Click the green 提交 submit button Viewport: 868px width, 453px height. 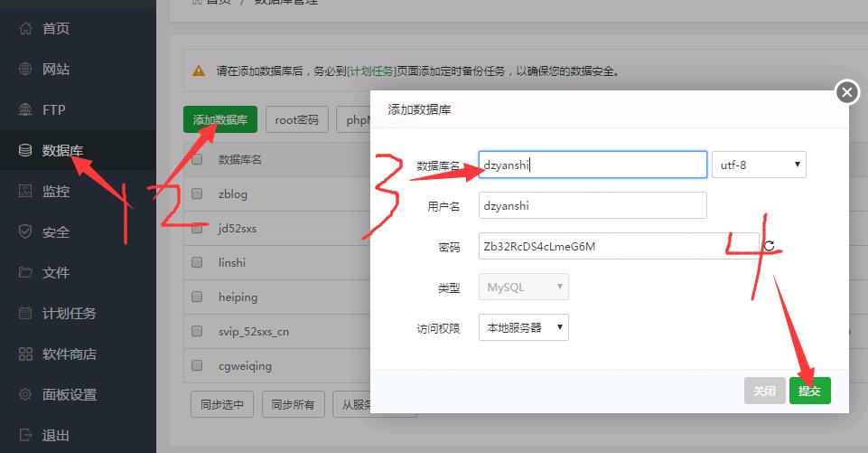pyautogui.click(x=810, y=391)
